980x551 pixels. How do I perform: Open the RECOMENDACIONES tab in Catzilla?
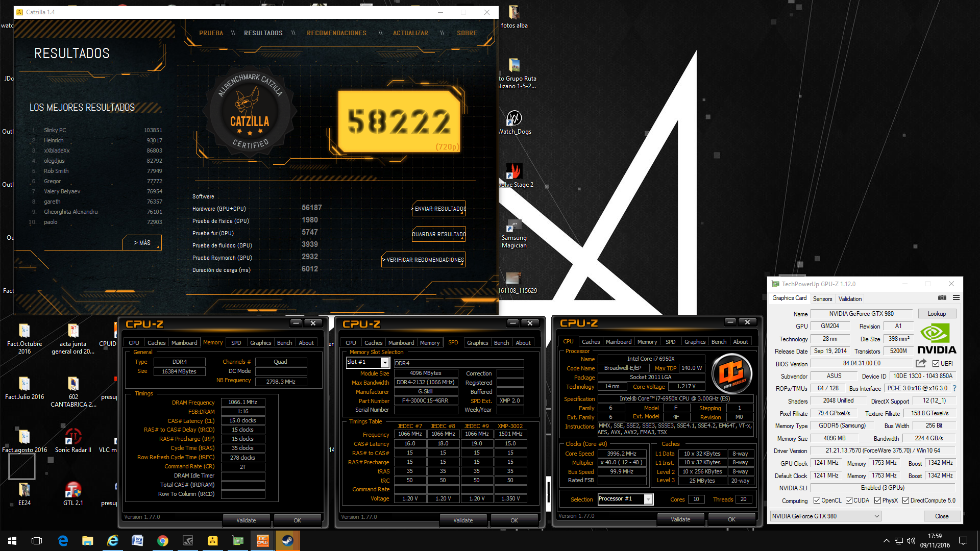(x=336, y=33)
